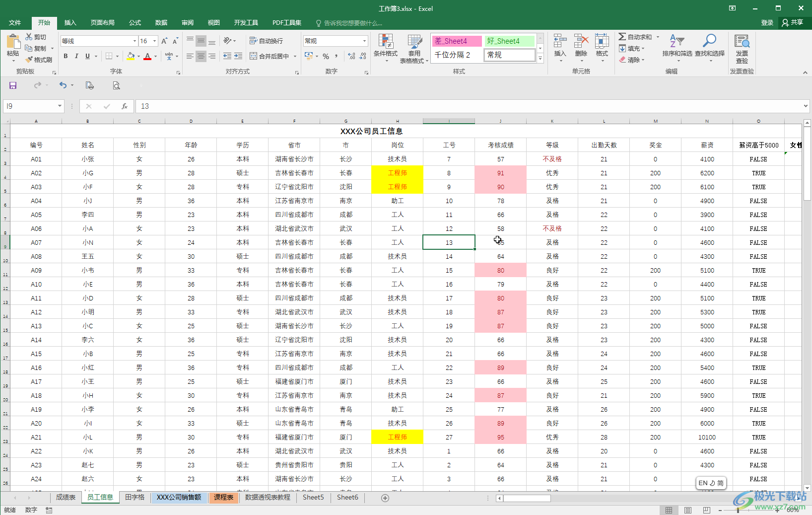Click the text orientation icon

(x=227, y=41)
